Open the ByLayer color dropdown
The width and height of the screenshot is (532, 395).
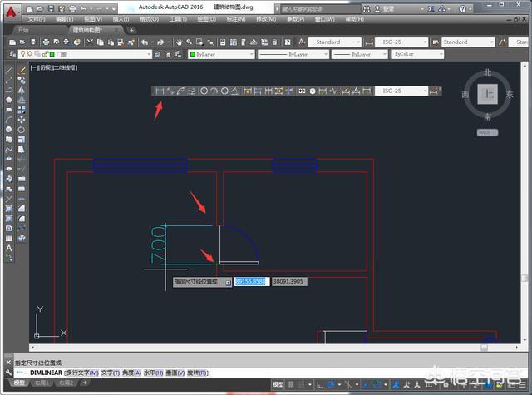click(221, 54)
